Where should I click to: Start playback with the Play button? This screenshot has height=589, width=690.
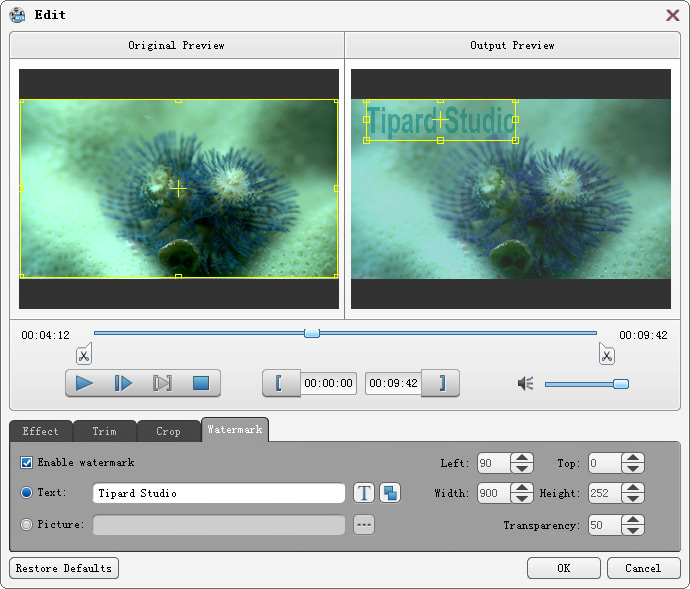coord(84,383)
